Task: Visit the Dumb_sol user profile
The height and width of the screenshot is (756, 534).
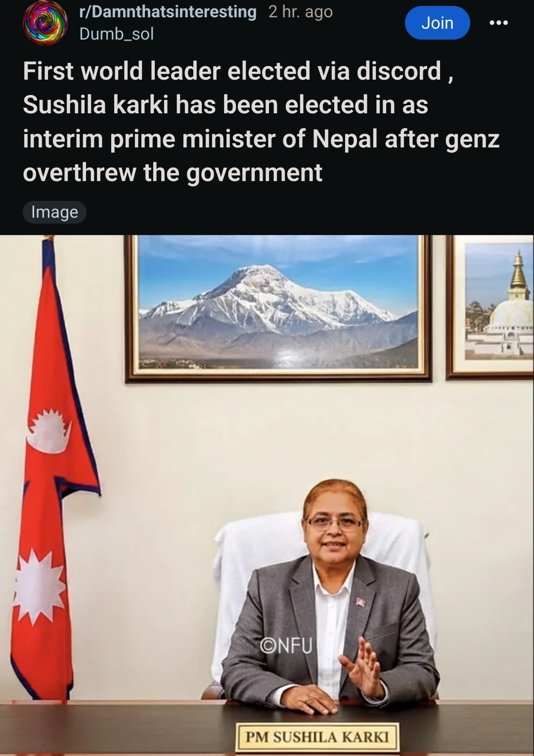Action: click(117, 34)
